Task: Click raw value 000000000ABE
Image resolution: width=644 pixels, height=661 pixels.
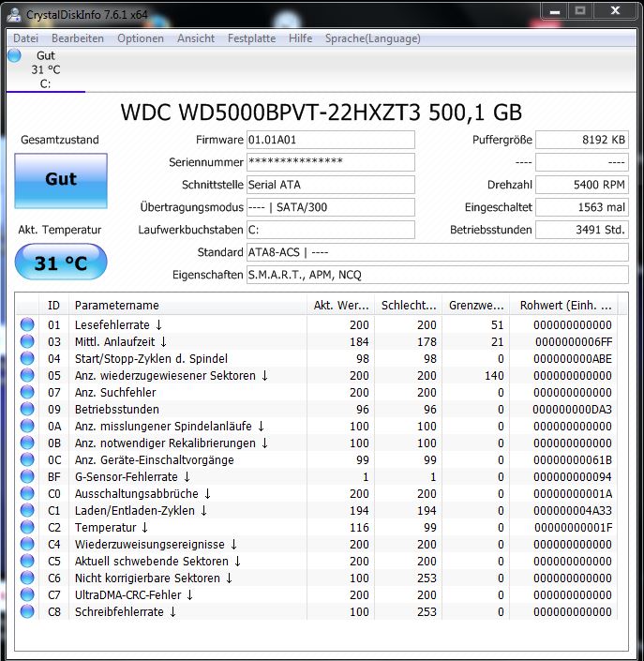Action: click(573, 359)
